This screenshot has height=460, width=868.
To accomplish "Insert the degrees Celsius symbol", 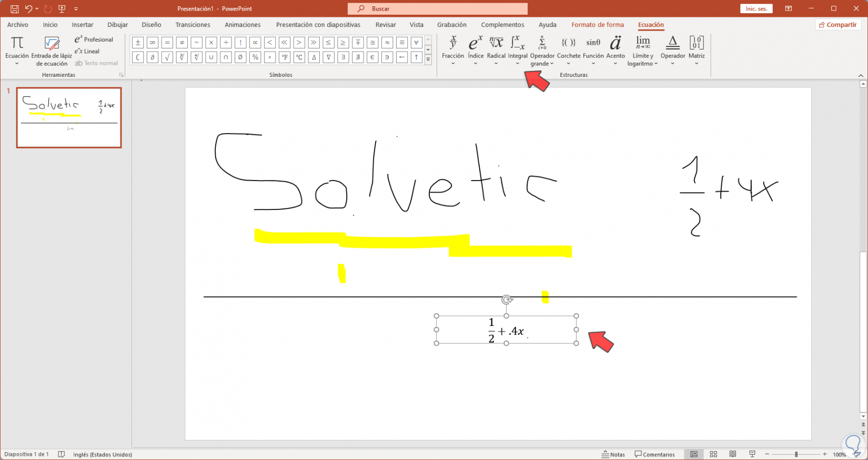I will 299,57.
